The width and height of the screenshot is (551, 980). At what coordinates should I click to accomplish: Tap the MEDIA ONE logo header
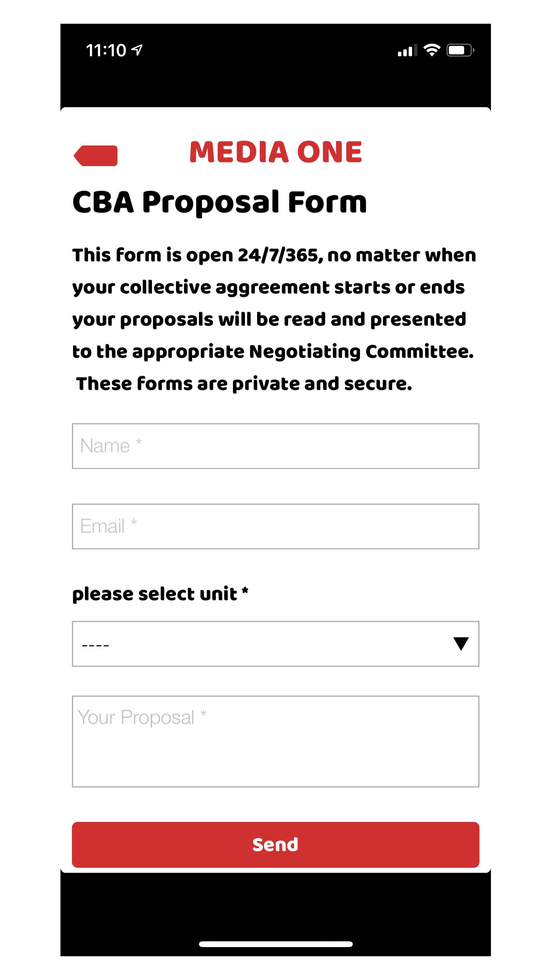(x=275, y=152)
